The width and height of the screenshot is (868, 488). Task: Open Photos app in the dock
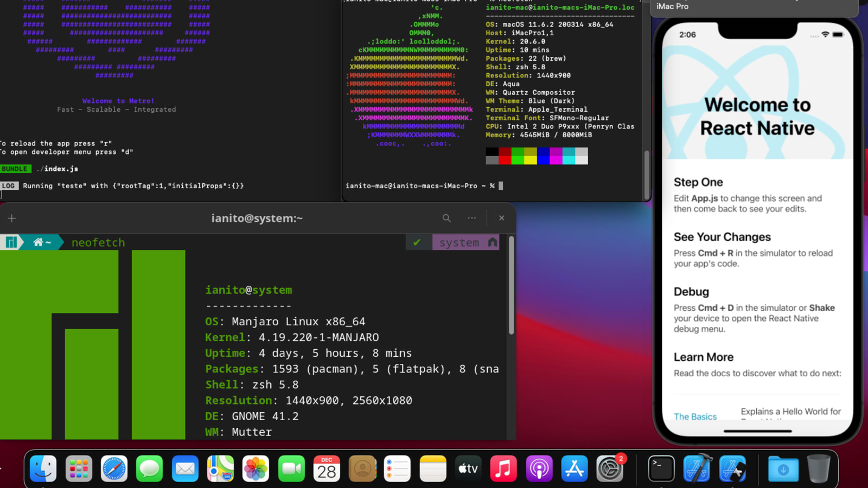coord(256,468)
